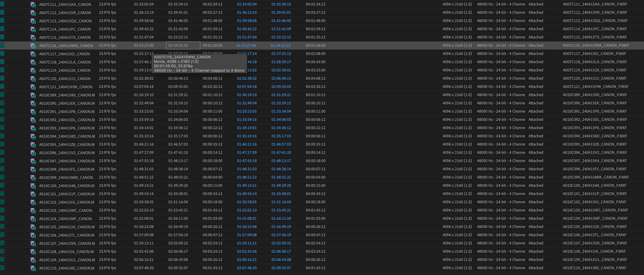Viewport: 644px width, 275px height.
Task: Click the Attached status for A007C112_240415VR_CANON
Action: click(x=536, y=13)
